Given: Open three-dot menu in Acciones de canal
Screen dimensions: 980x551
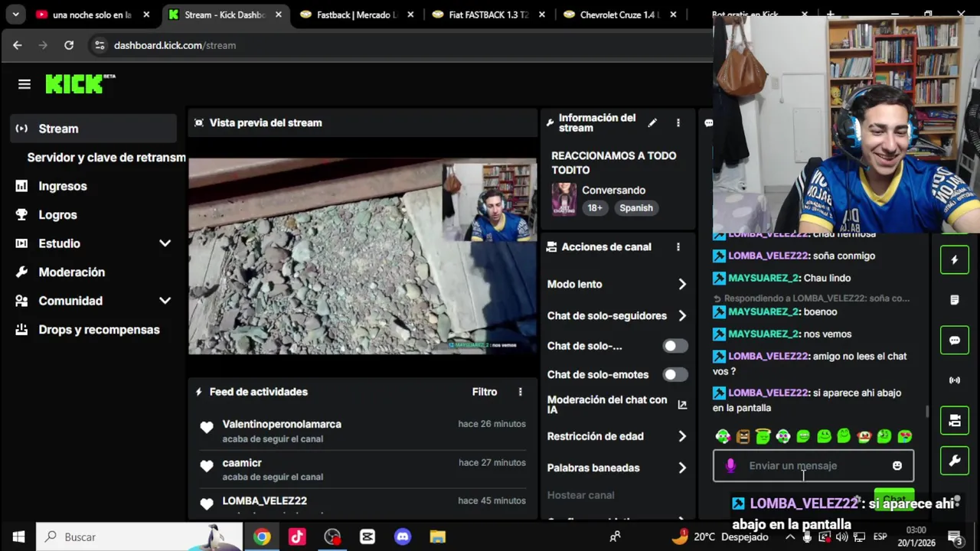Looking at the screenshot, I should pos(678,247).
